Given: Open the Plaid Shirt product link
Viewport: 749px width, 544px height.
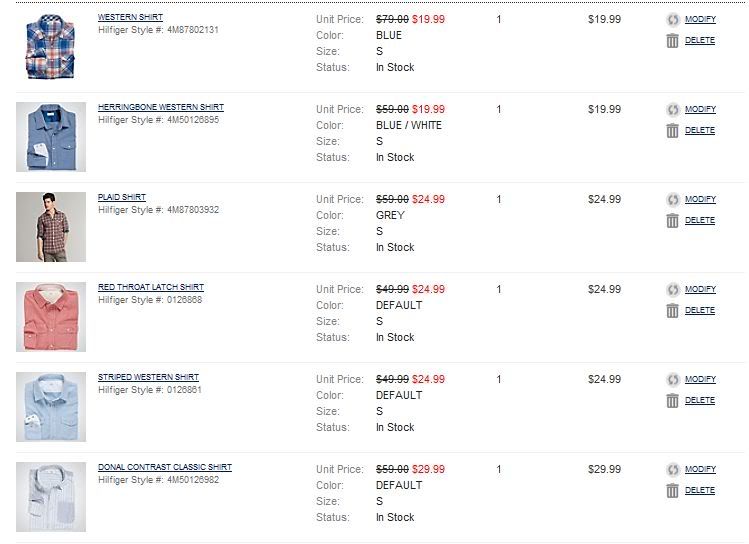Looking at the screenshot, I should (121, 197).
